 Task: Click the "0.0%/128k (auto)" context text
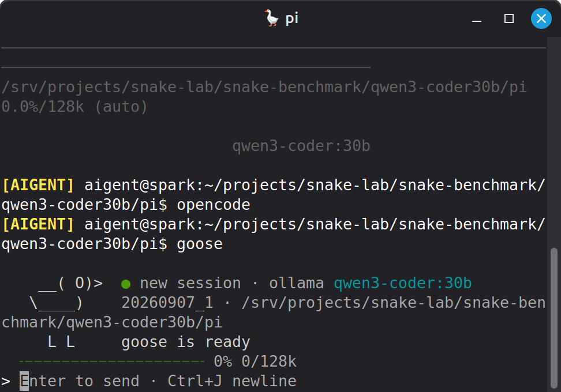(x=74, y=107)
